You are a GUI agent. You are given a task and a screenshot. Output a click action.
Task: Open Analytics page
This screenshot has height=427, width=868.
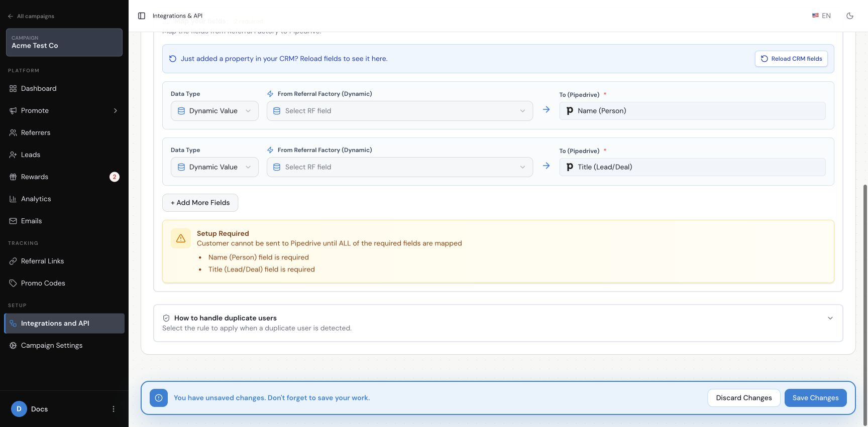[x=64, y=199]
